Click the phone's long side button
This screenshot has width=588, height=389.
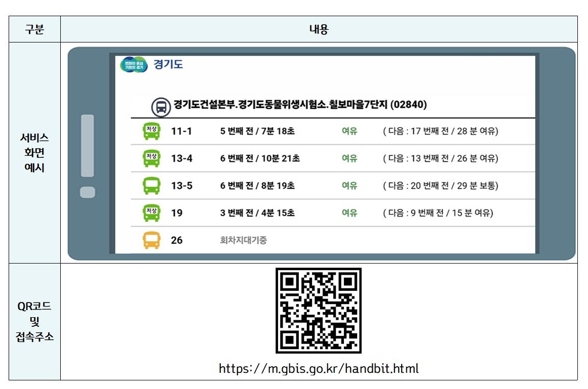pos(88,146)
